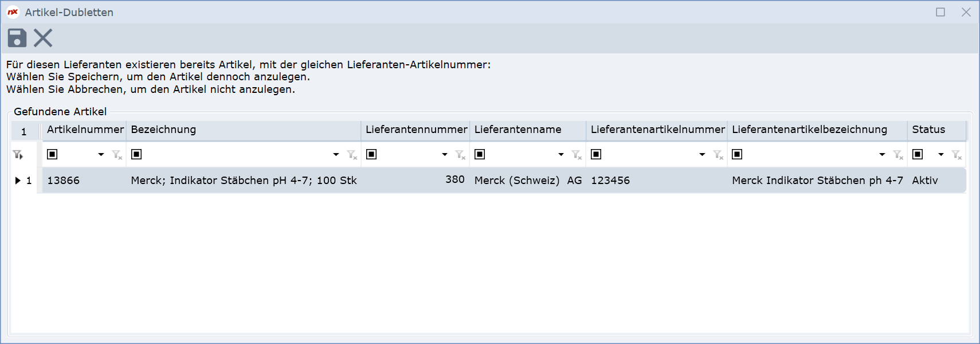Open Lieferantenartikelnummer filter dropdown arrow
The image size is (980, 344).
tap(702, 154)
